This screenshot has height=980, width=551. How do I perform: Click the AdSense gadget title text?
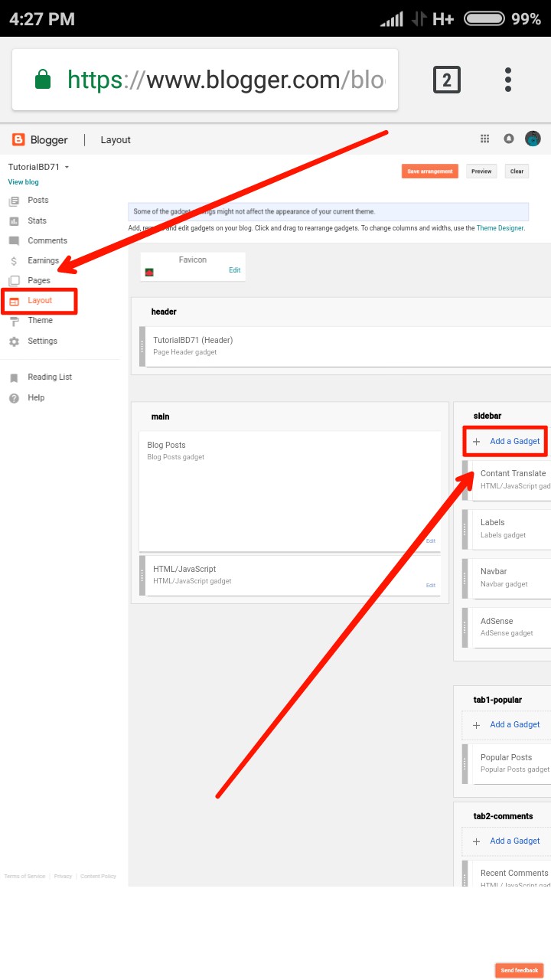[x=497, y=622]
